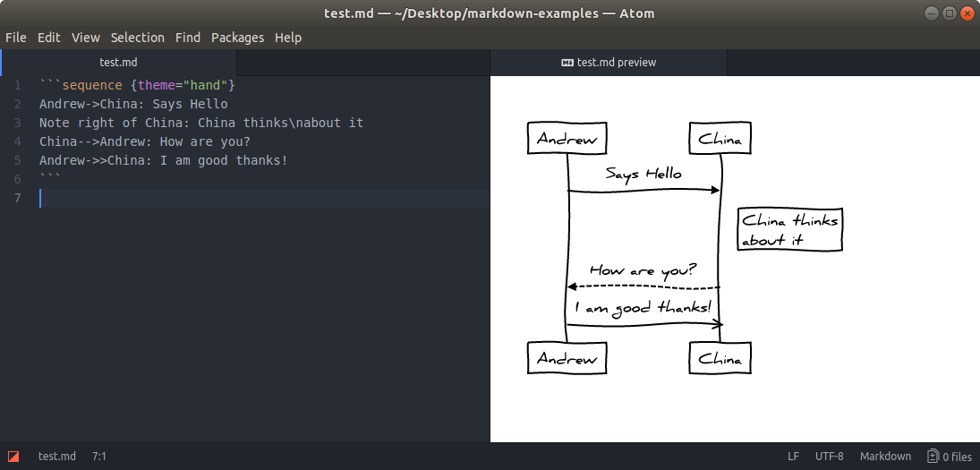Close the Atom window

pyautogui.click(x=966, y=13)
